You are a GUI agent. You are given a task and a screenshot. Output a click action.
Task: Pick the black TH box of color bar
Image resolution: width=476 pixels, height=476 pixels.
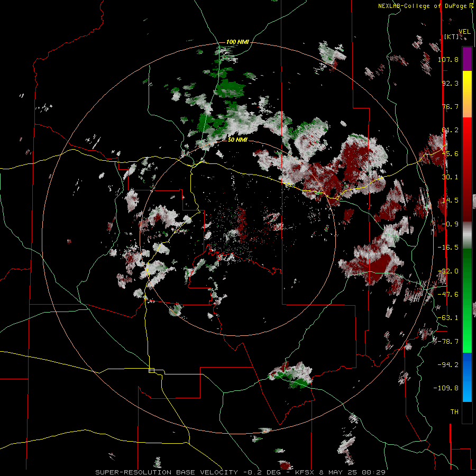tap(467, 412)
